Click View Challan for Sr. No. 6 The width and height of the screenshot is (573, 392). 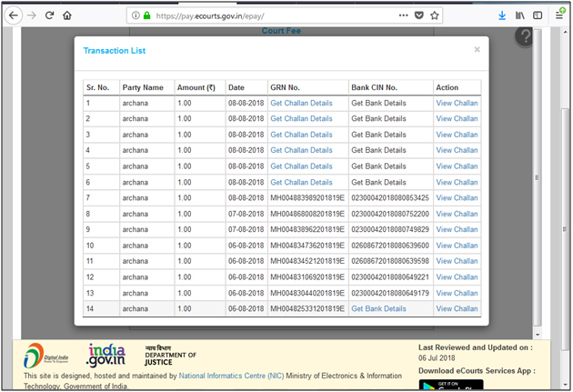[457, 182]
